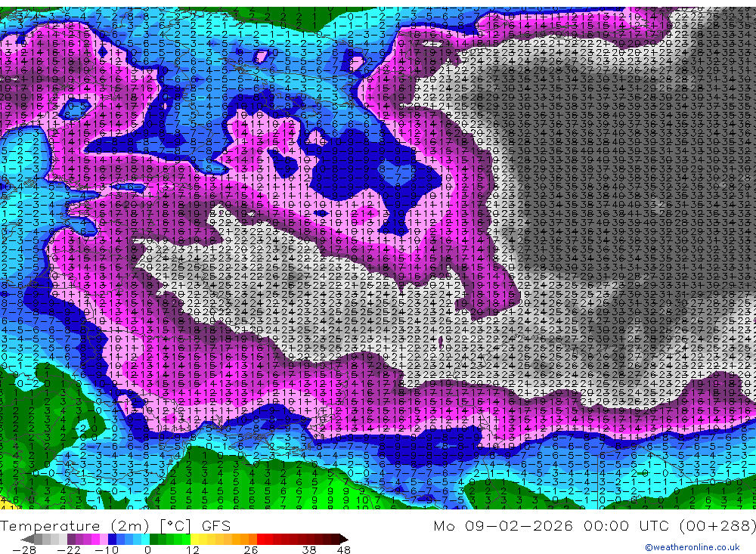Open the weatheronline.co.uk copyright link
Screen dimensions: 756x554
click(x=692, y=547)
